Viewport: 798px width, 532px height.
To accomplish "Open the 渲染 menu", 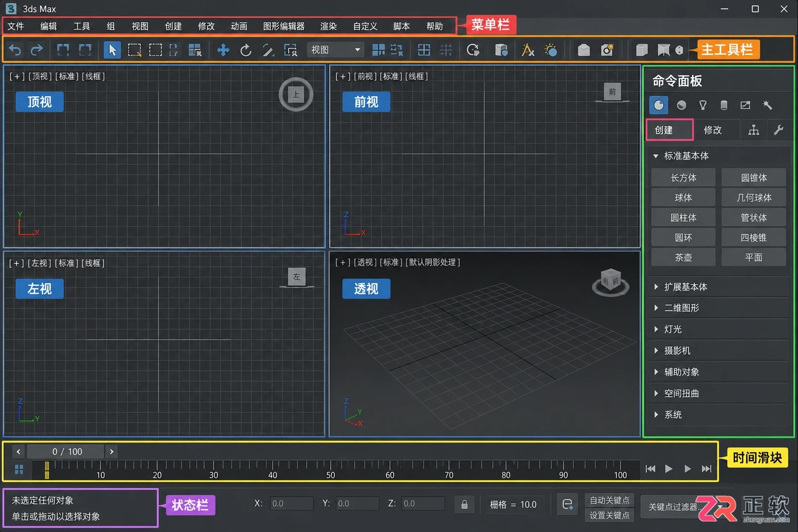I will coord(329,26).
